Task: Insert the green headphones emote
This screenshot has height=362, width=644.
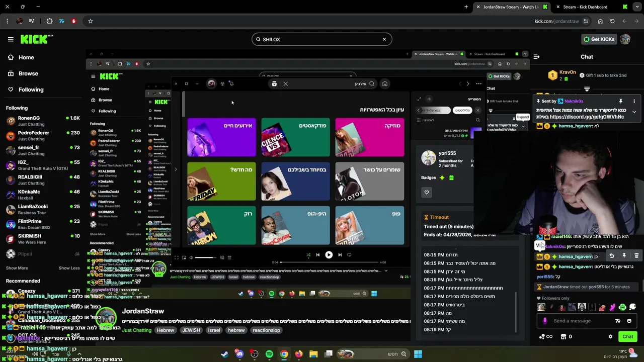Action: click(x=622, y=307)
